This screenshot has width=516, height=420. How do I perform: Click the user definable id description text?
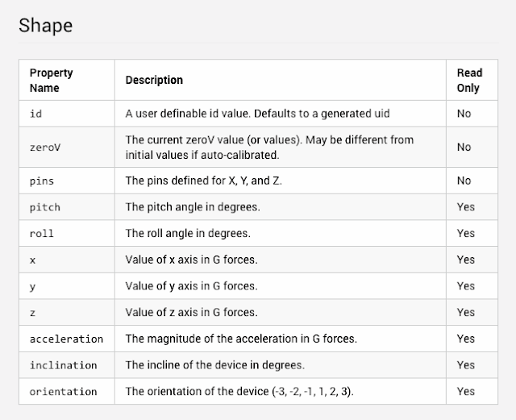coord(257,114)
